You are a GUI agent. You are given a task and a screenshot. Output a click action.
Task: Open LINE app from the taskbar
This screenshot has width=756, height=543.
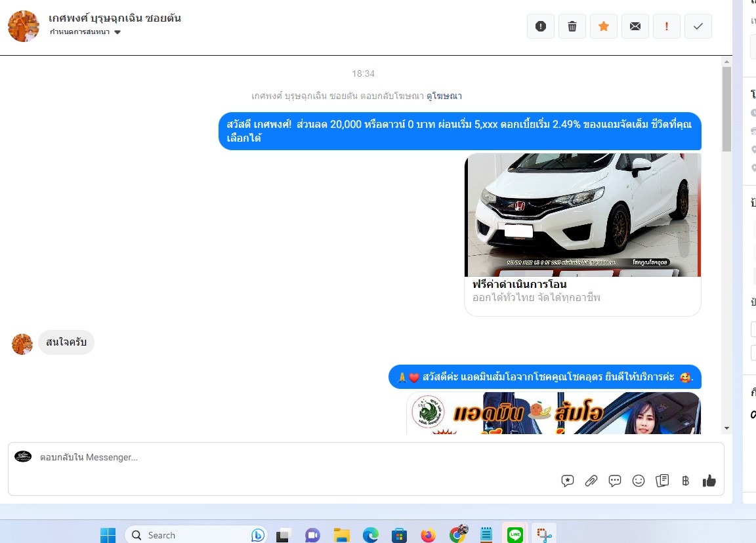click(x=515, y=535)
